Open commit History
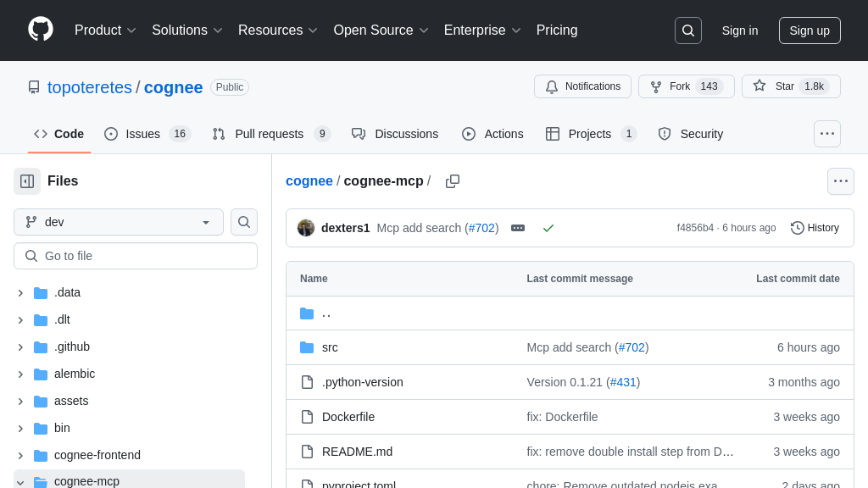 tap(815, 228)
